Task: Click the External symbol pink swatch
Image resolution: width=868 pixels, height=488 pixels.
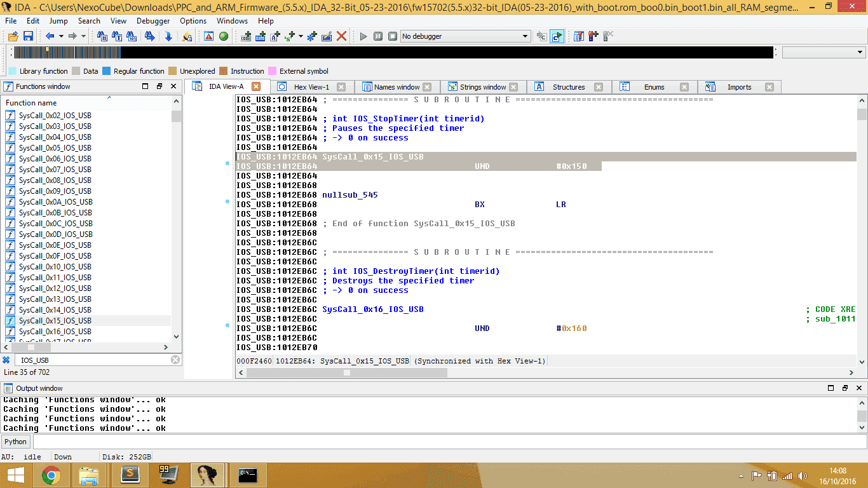Action: point(273,71)
